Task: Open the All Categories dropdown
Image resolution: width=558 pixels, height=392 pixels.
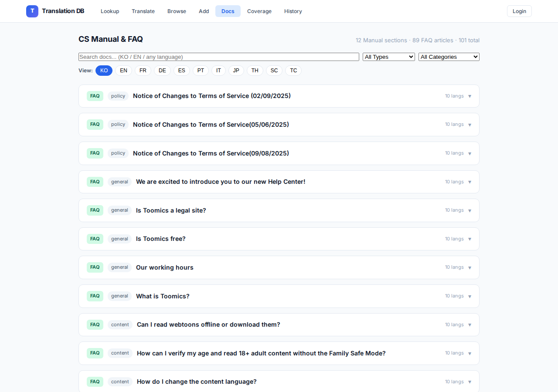Action: point(449,57)
